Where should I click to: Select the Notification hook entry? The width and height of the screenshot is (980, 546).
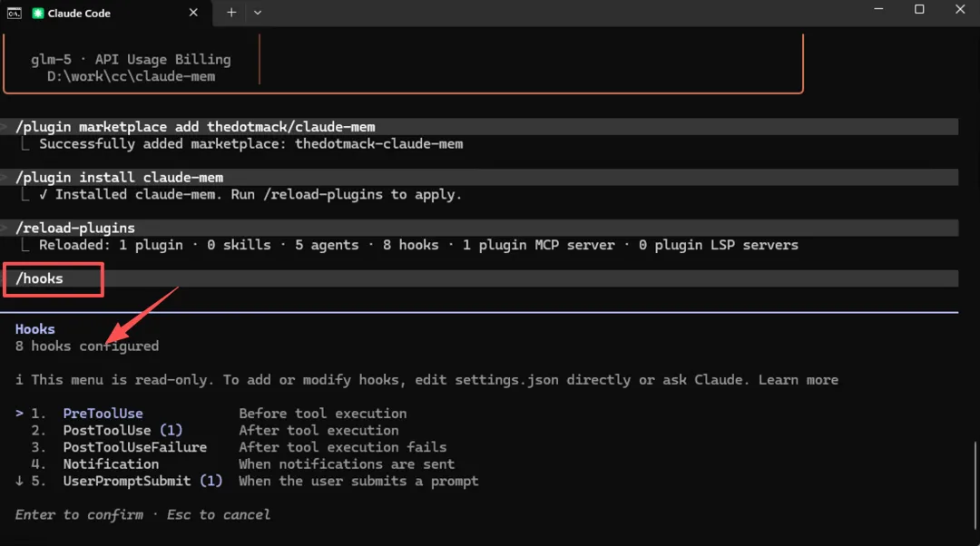[x=111, y=464]
